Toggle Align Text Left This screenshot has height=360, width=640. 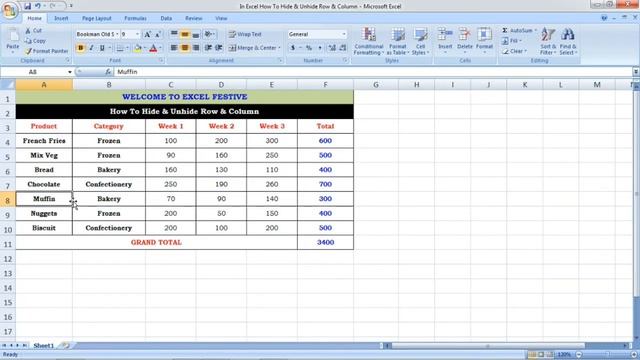(x=174, y=48)
